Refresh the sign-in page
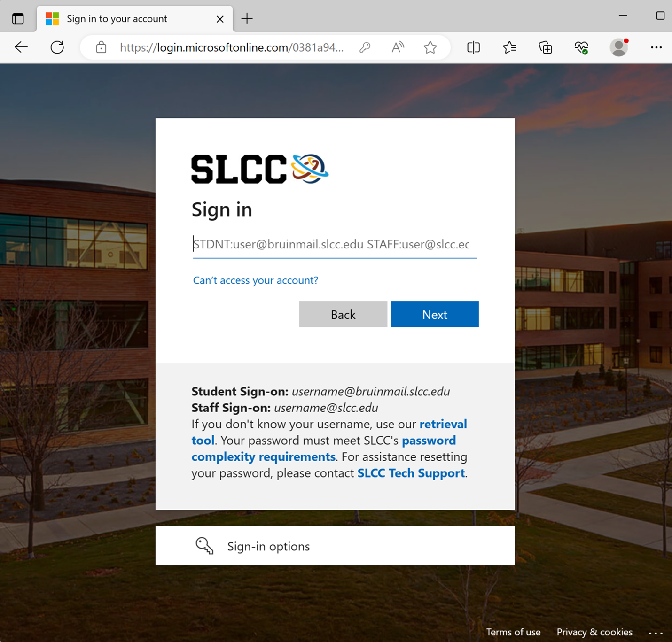Image resolution: width=672 pixels, height=642 pixels. click(57, 47)
